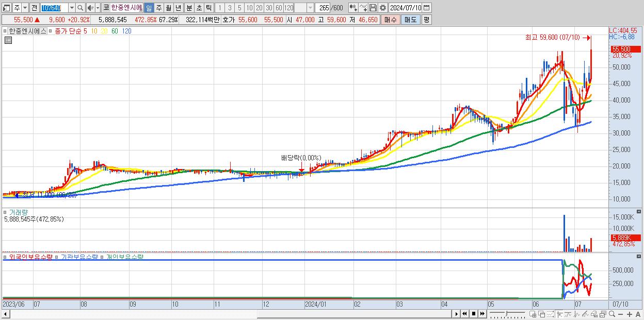Adjust the chart zoom slider on bottom bar

coord(507,314)
